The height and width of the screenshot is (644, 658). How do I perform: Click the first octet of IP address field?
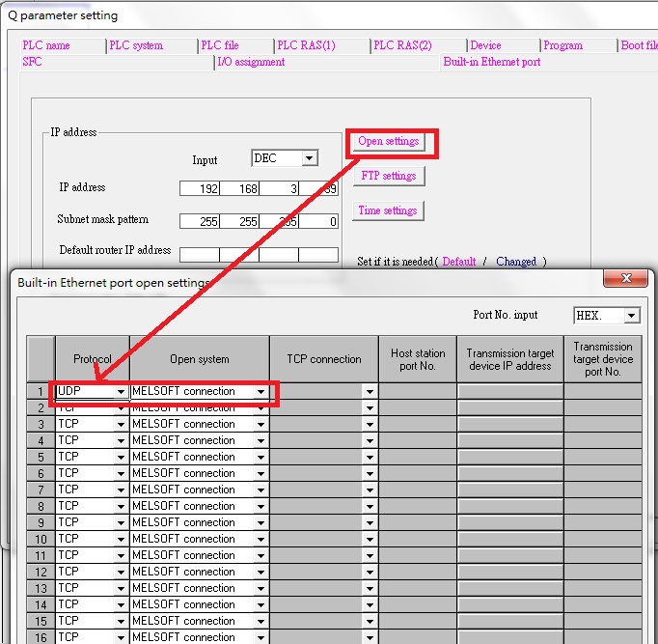pyautogui.click(x=200, y=188)
